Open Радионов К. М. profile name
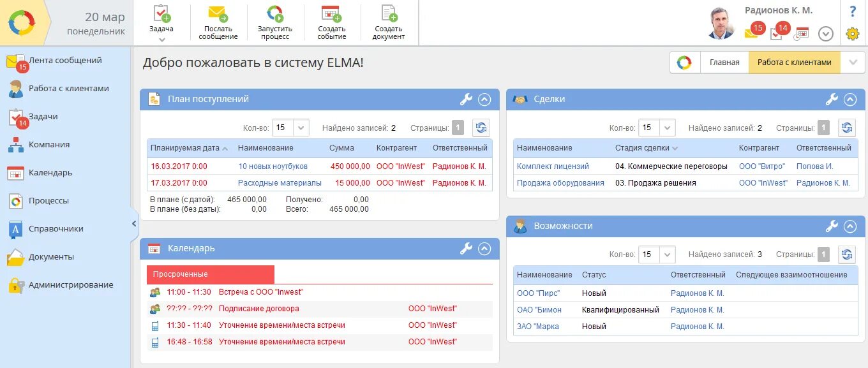 pos(779,10)
